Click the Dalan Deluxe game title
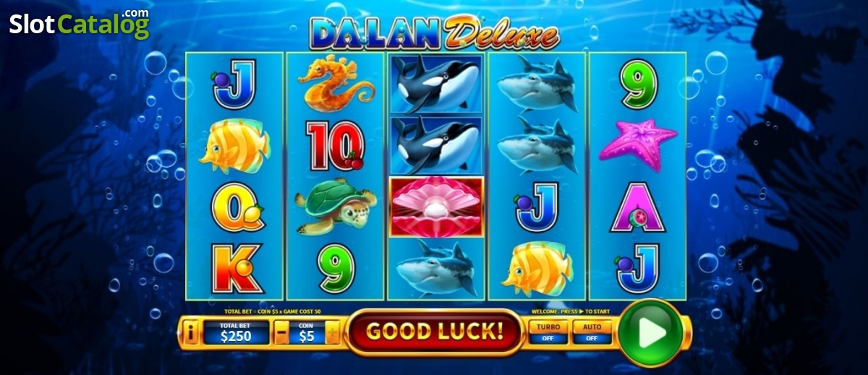 pos(433,33)
